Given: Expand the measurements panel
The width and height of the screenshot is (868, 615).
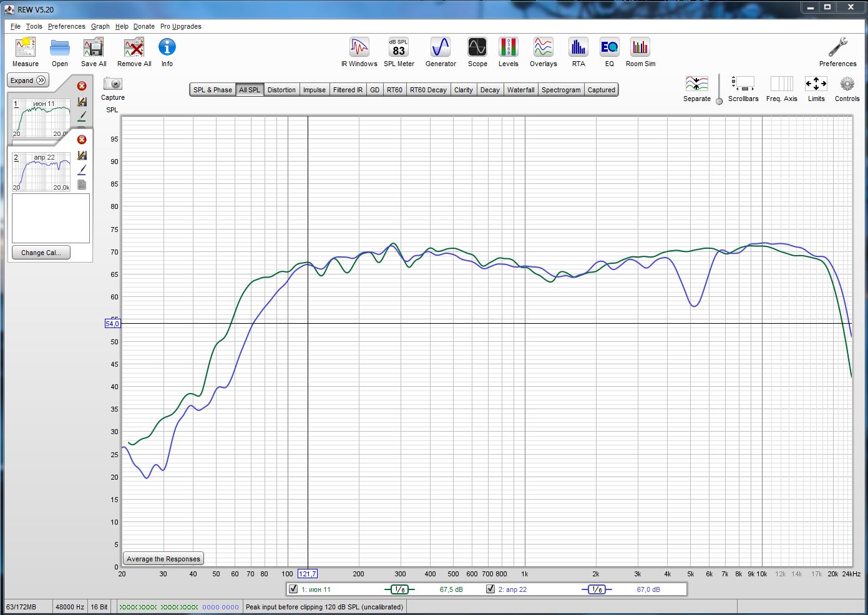Looking at the screenshot, I should 28,80.
